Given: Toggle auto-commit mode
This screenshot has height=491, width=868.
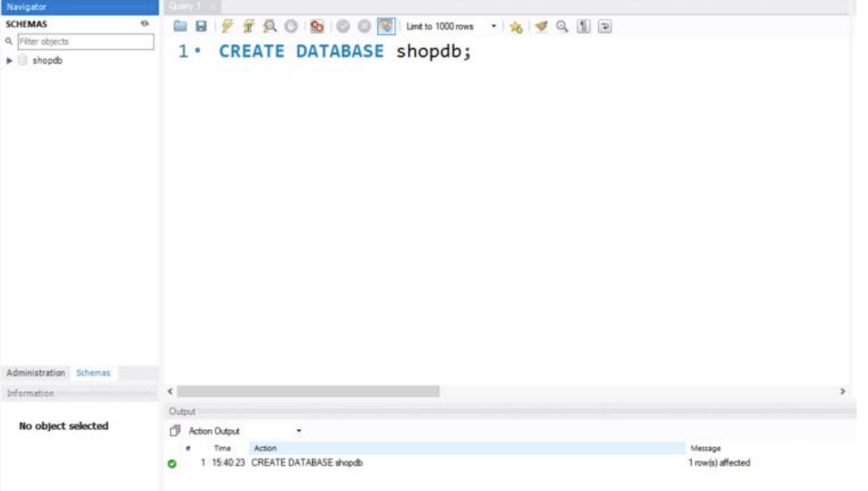Looking at the screenshot, I should tap(386, 26).
